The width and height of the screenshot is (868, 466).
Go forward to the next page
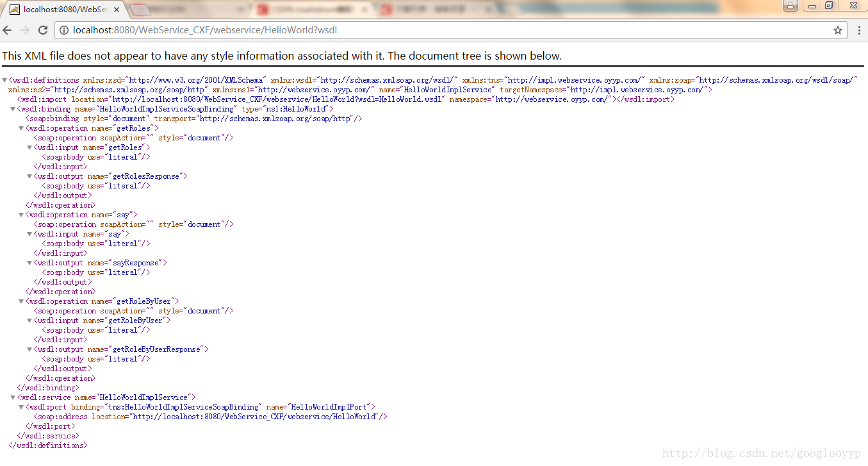25,30
